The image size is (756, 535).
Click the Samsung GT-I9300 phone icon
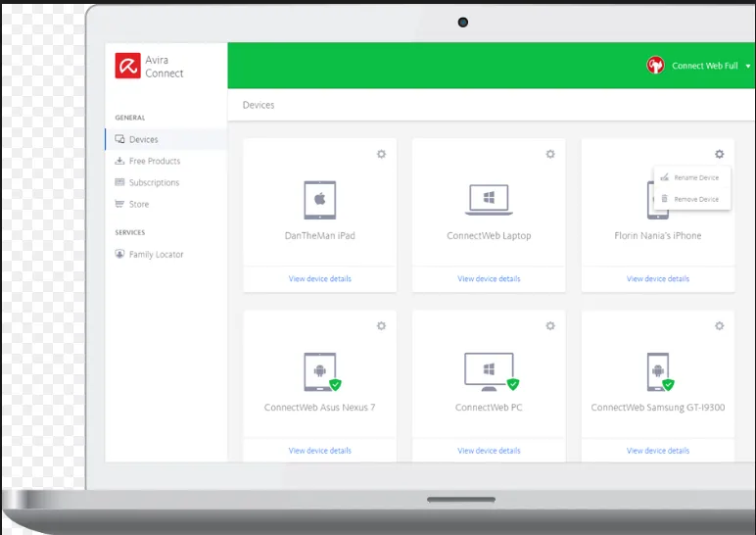(x=658, y=371)
